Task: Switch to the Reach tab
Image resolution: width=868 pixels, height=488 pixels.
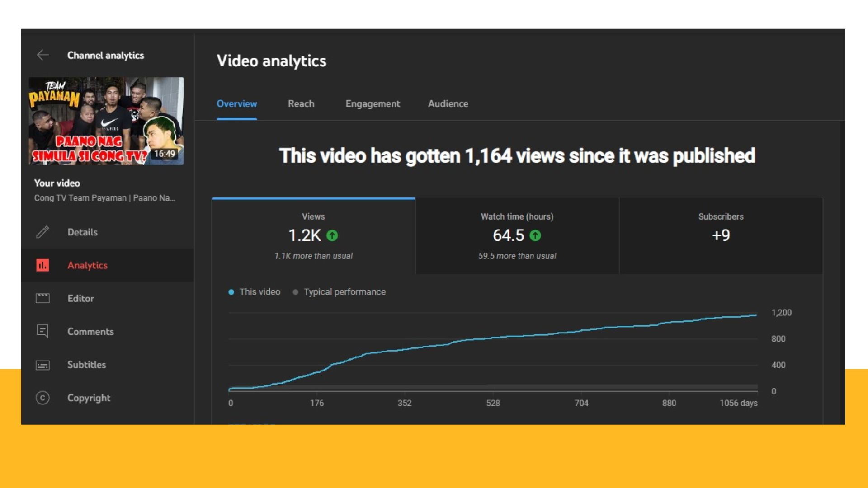Action: pyautogui.click(x=301, y=103)
